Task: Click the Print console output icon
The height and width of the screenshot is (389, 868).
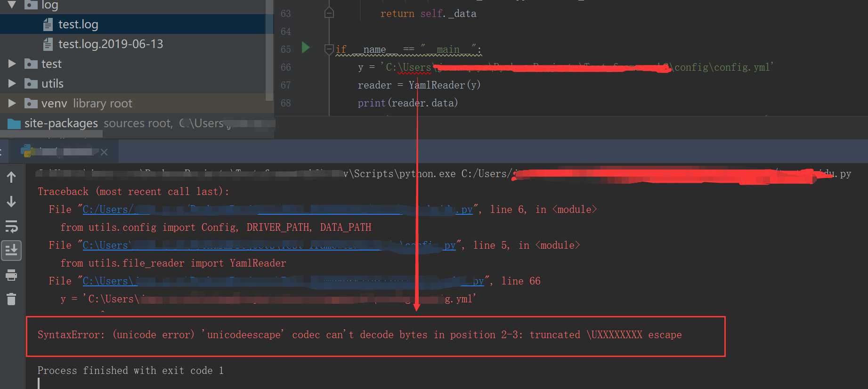Action: (11, 275)
